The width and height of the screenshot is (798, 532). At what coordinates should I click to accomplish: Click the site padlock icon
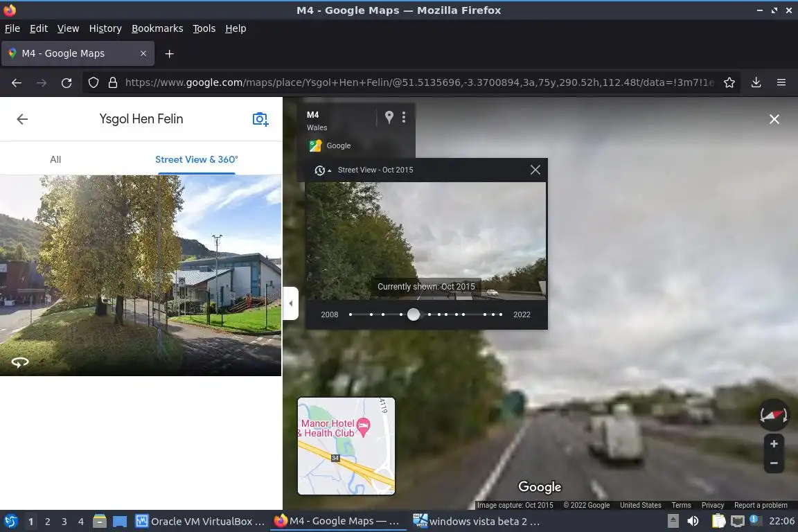tap(113, 82)
